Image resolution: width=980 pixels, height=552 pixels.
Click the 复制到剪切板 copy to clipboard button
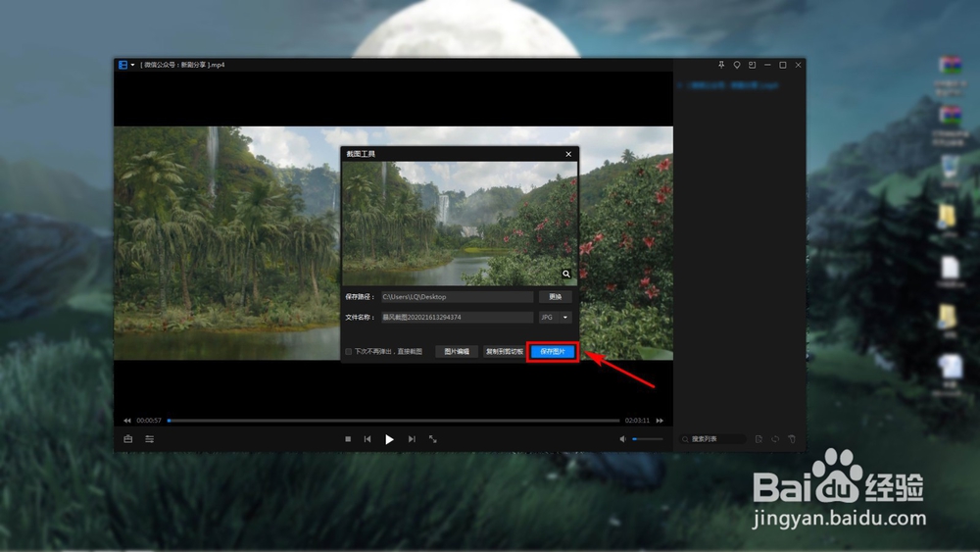[x=505, y=351]
